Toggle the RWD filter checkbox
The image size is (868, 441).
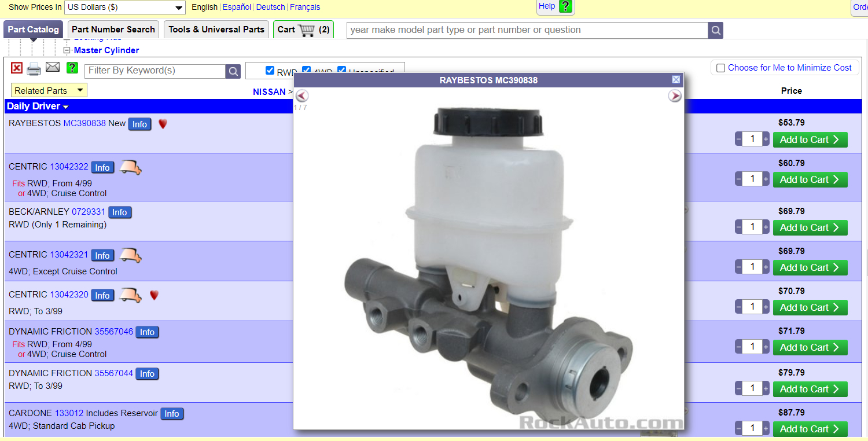[x=270, y=71]
